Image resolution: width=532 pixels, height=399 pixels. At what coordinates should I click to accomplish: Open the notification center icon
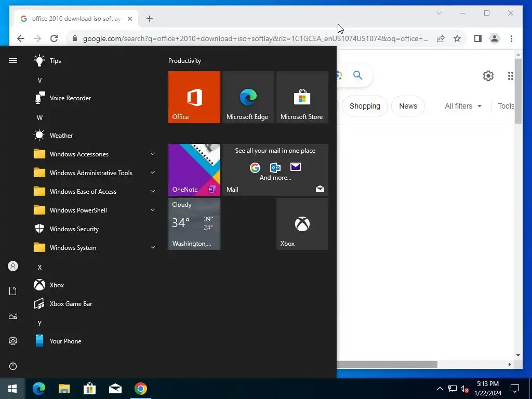(x=515, y=389)
